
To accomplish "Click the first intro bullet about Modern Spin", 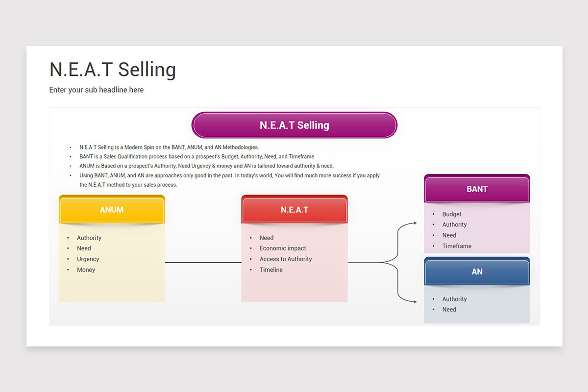I will click(x=169, y=147).
